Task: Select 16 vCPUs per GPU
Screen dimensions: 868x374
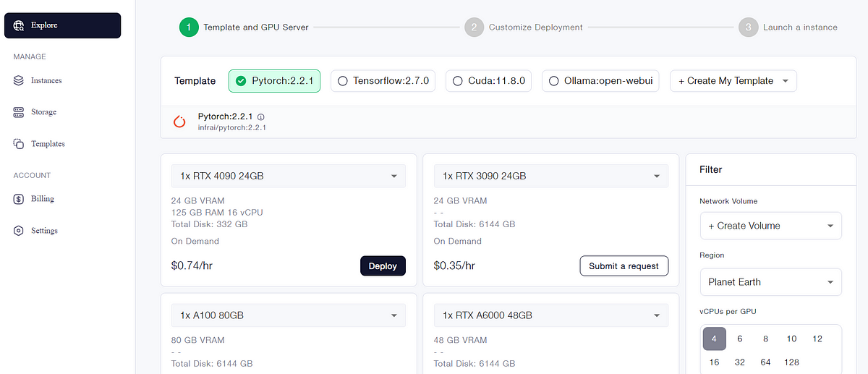Action: point(714,362)
